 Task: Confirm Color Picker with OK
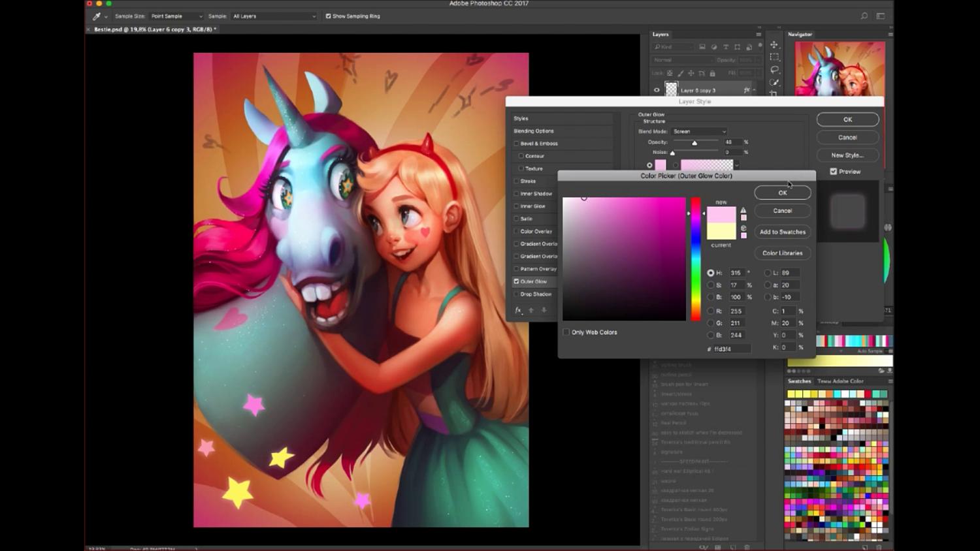click(x=783, y=193)
